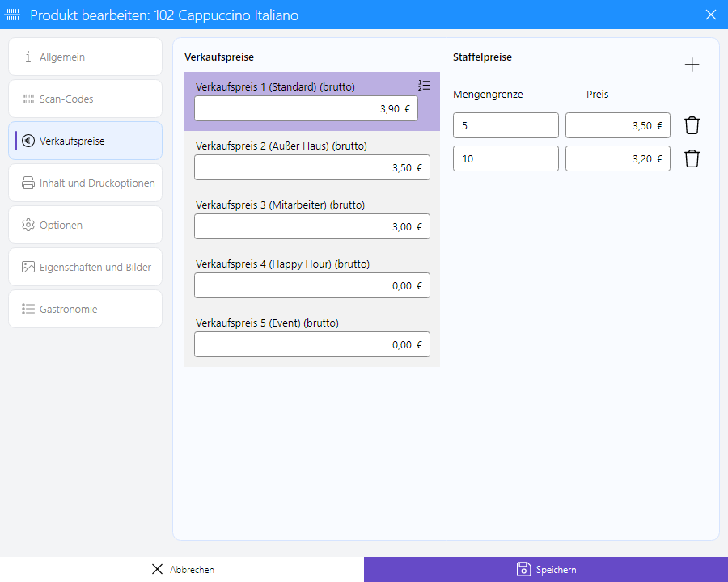
Task: Set the Verkaufspreis 4 (Happy Hour) field
Action: pyautogui.click(x=312, y=285)
